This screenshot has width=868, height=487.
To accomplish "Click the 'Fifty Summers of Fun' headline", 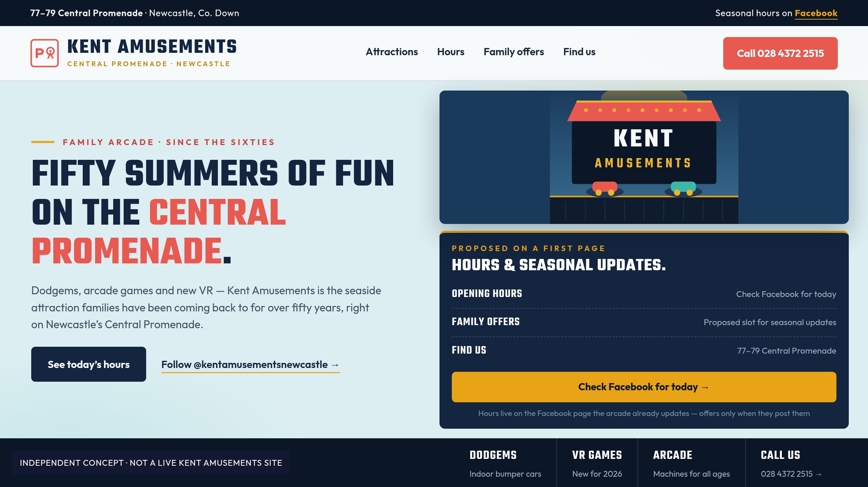I will tap(213, 212).
